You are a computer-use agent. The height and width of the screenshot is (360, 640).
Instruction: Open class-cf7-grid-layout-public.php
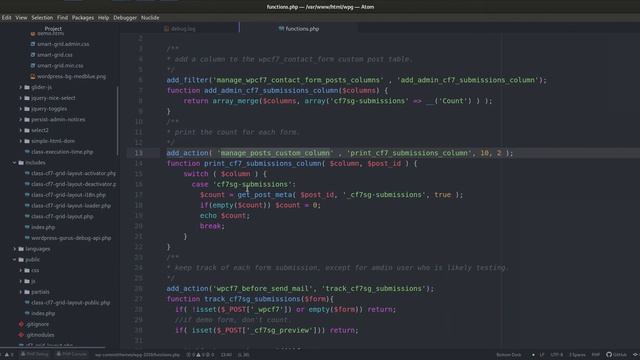click(x=70, y=302)
